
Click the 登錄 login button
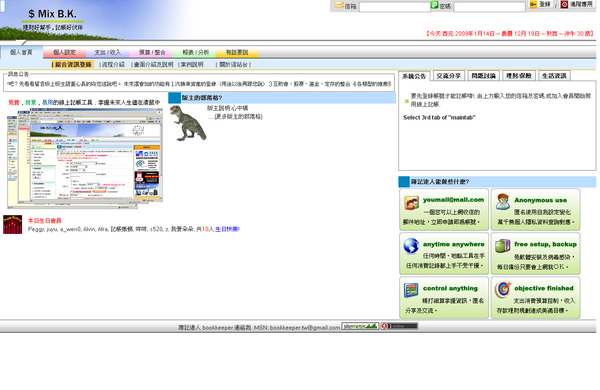[540, 4]
